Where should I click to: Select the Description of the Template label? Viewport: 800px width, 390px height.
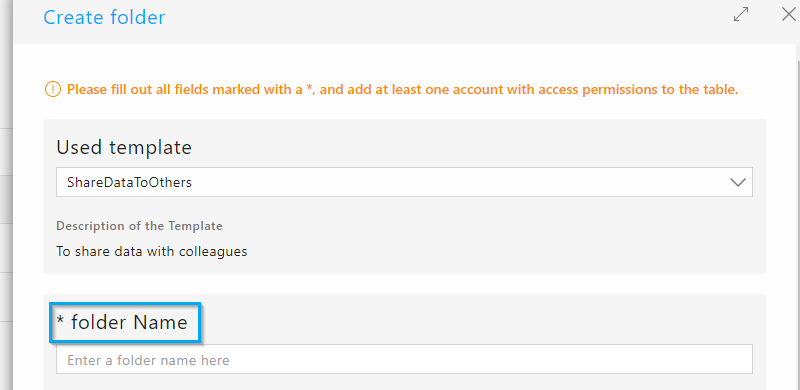click(x=139, y=226)
